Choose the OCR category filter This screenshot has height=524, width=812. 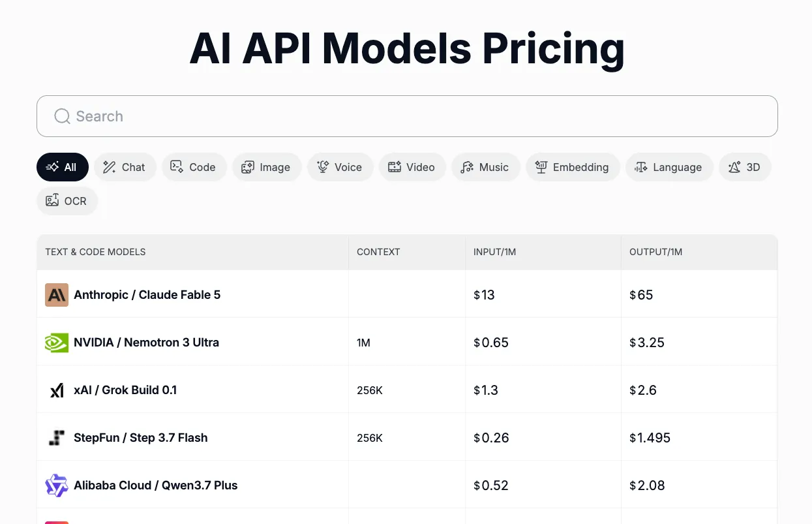67,201
